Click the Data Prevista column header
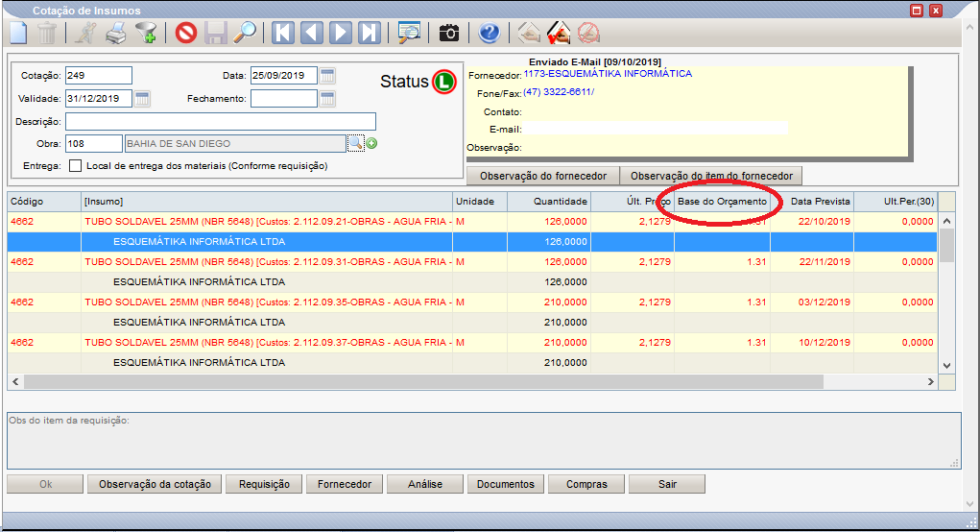Image resolution: width=980 pixels, height=532 pixels. (812, 202)
